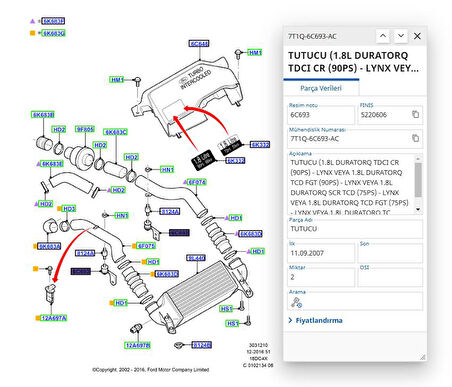
Task: Click the İlk date field 11.09.2007
Action: [321, 253]
